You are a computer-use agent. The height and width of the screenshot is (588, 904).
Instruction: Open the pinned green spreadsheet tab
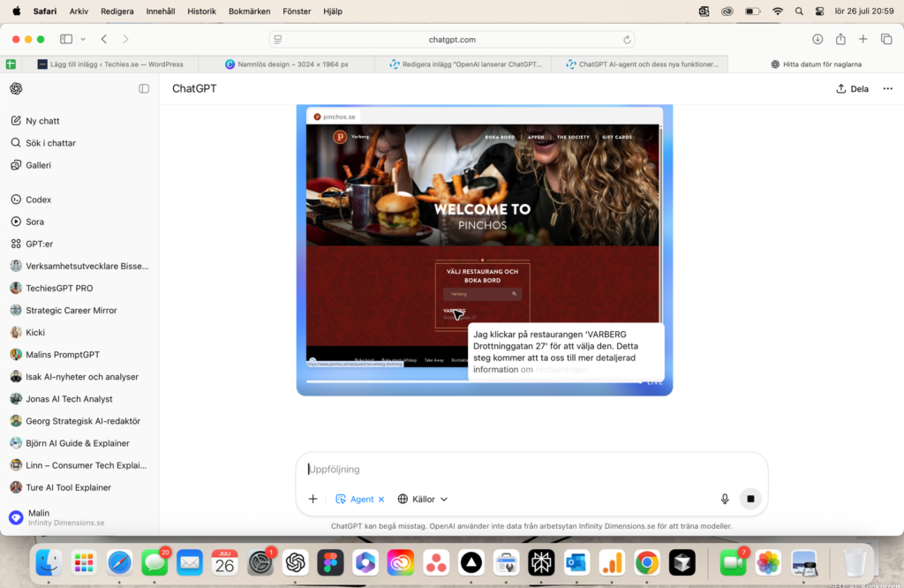11,64
